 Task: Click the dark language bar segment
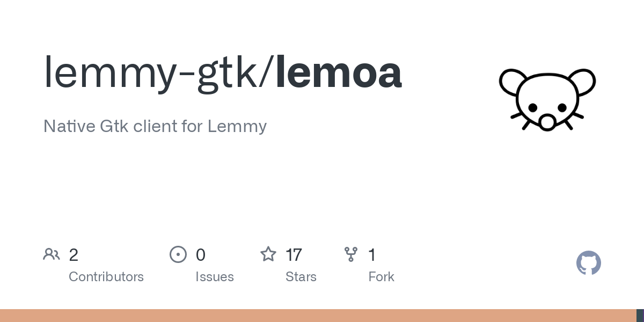[640, 316]
